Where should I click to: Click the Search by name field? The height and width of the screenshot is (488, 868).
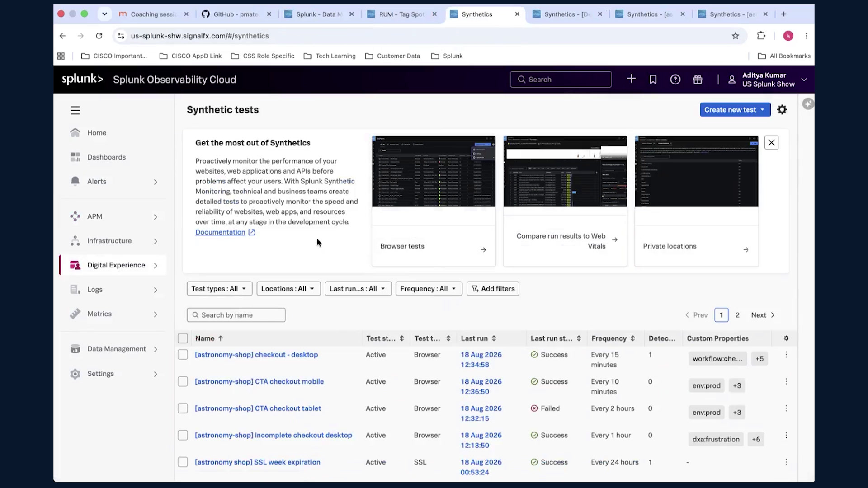click(x=236, y=315)
